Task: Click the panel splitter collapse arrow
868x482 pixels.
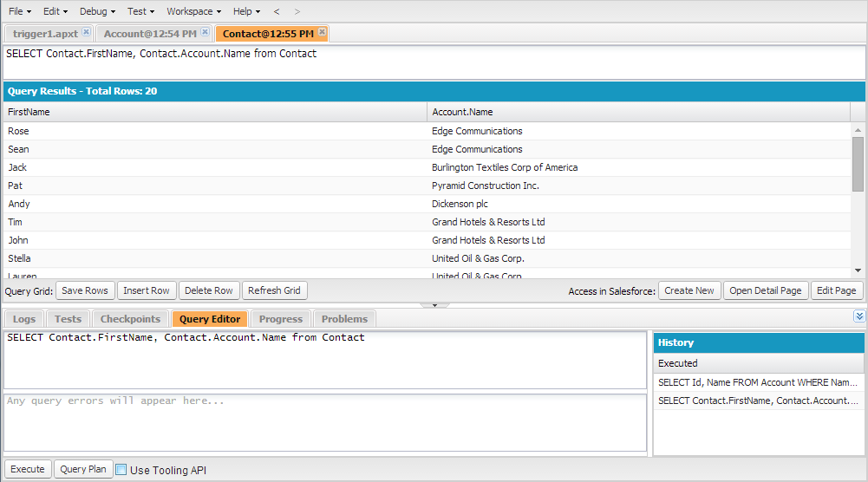Action: pyautogui.click(x=434, y=305)
